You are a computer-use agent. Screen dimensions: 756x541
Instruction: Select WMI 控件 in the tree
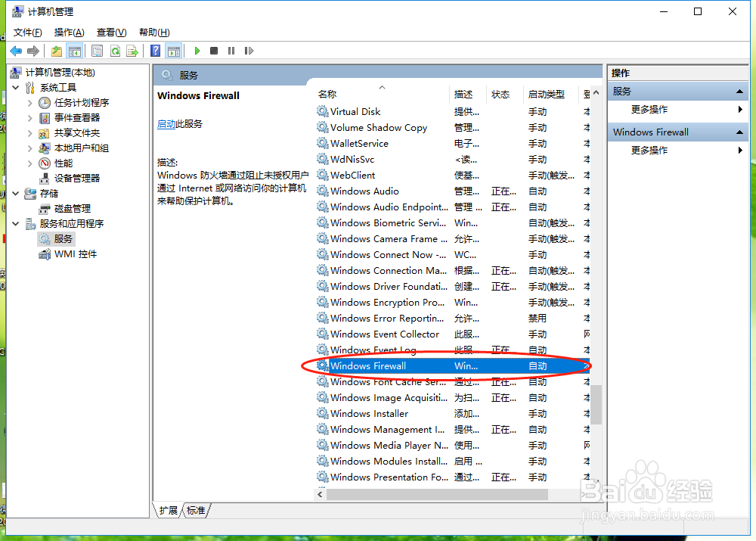tap(76, 254)
